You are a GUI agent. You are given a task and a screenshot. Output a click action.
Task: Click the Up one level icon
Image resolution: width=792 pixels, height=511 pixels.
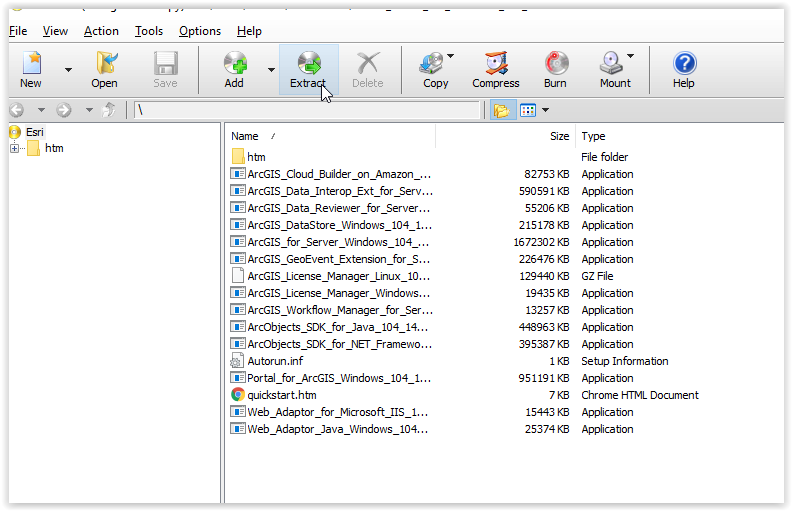tap(109, 110)
